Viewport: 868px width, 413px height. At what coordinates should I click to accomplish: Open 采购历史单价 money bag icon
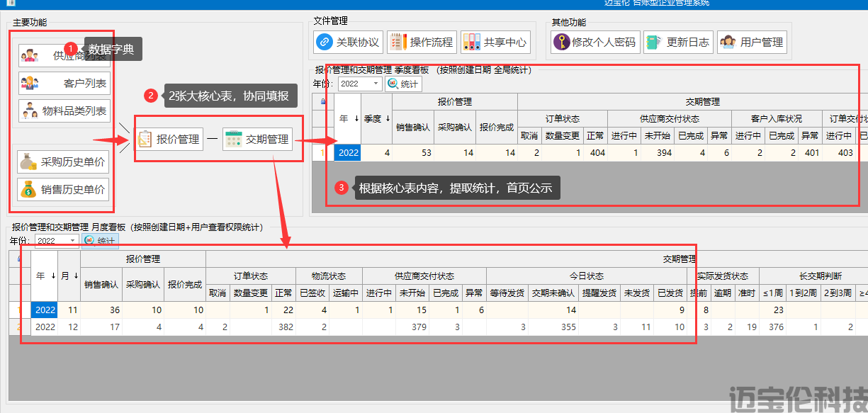point(28,162)
